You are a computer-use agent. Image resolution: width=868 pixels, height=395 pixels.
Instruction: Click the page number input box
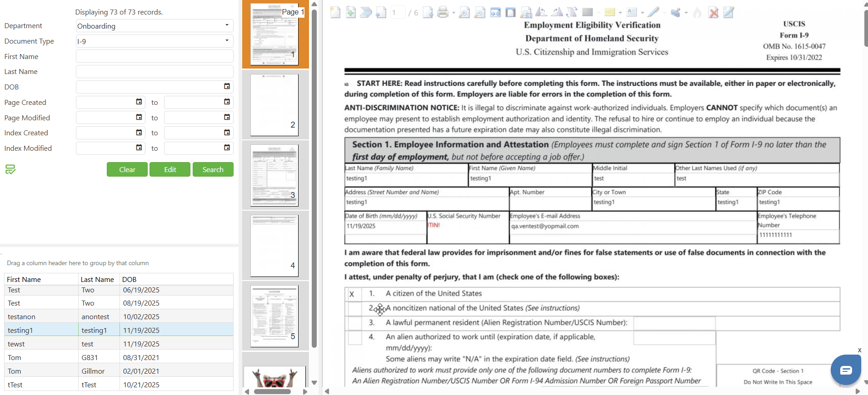click(398, 13)
